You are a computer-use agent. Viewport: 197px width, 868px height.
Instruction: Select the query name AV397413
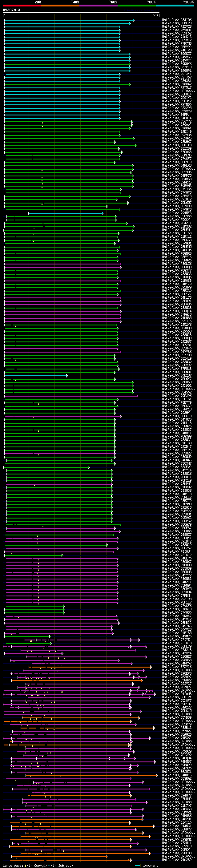pyautogui.click(x=11, y=10)
